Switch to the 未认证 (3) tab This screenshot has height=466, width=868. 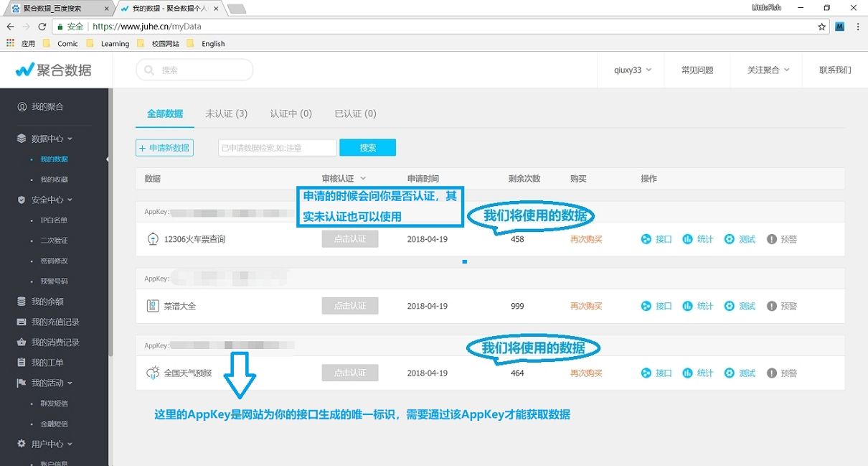click(226, 113)
